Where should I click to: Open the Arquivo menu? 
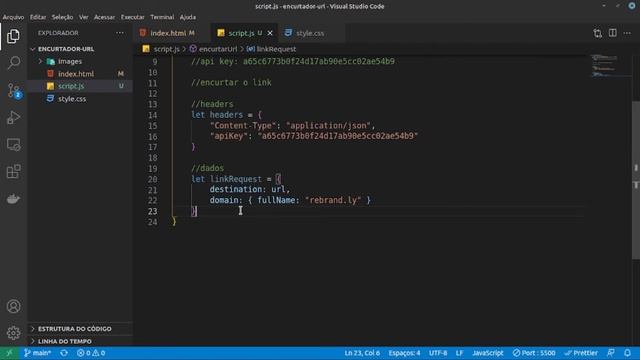13,17
